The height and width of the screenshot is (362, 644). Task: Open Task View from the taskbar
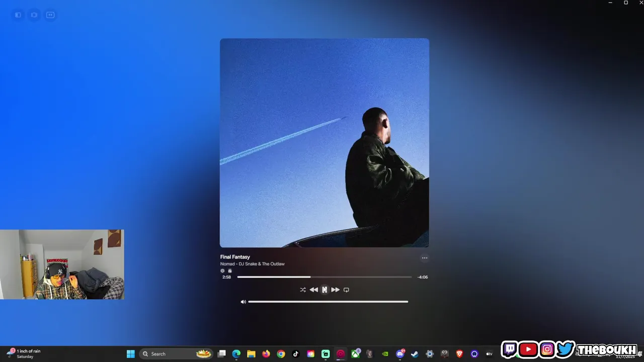tap(221, 354)
